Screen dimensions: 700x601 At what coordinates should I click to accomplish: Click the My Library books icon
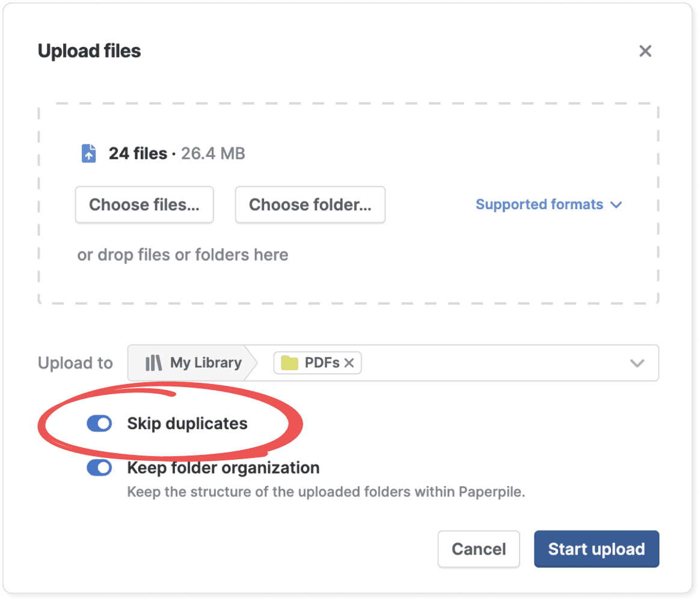[154, 363]
